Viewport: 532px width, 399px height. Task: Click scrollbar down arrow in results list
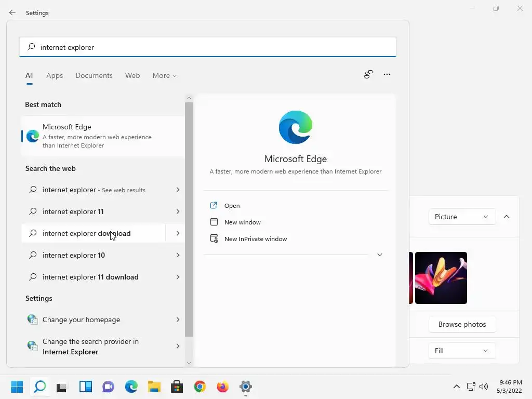(189, 363)
